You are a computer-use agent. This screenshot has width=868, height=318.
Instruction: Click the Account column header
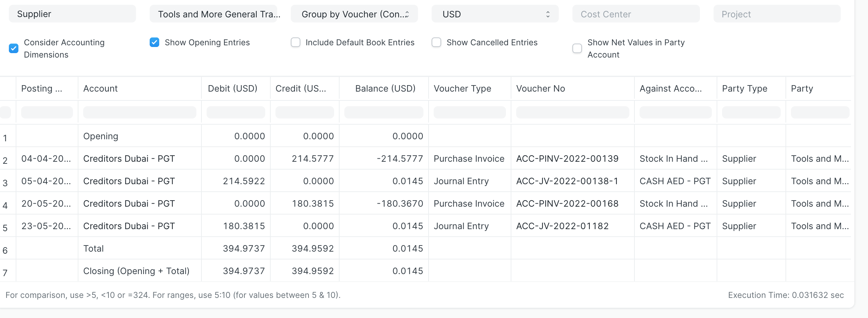(140, 89)
